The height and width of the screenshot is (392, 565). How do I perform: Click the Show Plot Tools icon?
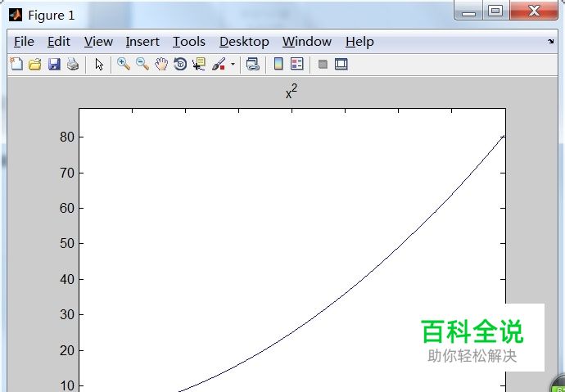(x=341, y=65)
